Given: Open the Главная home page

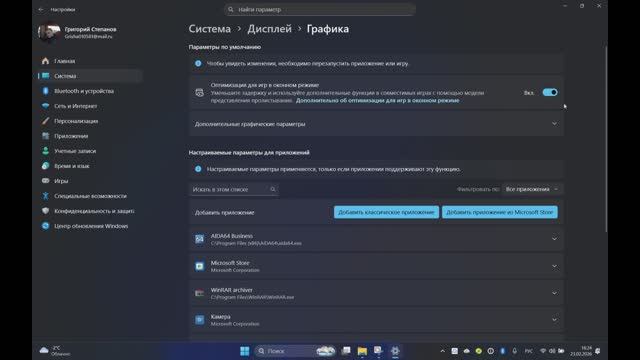Looking at the screenshot, I should point(64,61).
